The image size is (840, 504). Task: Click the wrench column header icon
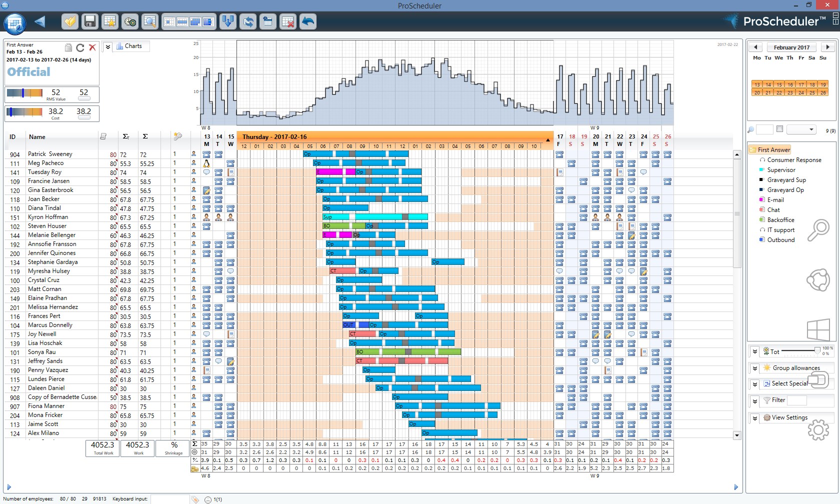pos(177,136)
